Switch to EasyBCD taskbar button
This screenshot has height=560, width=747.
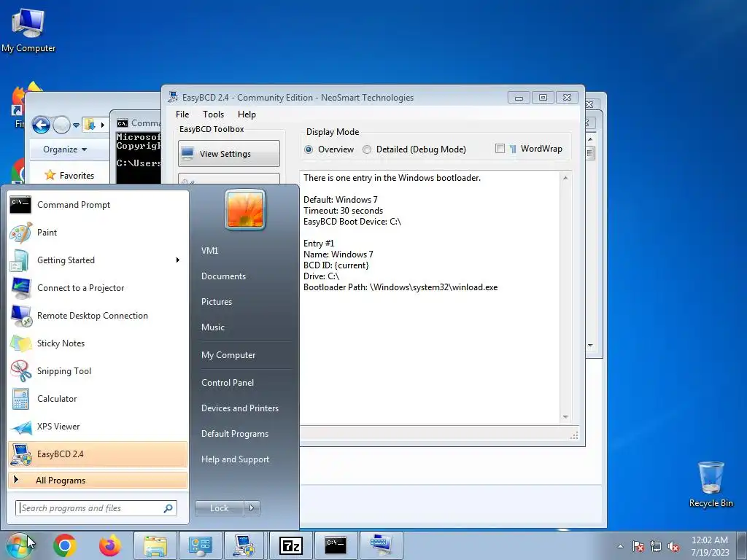point(245,545)
